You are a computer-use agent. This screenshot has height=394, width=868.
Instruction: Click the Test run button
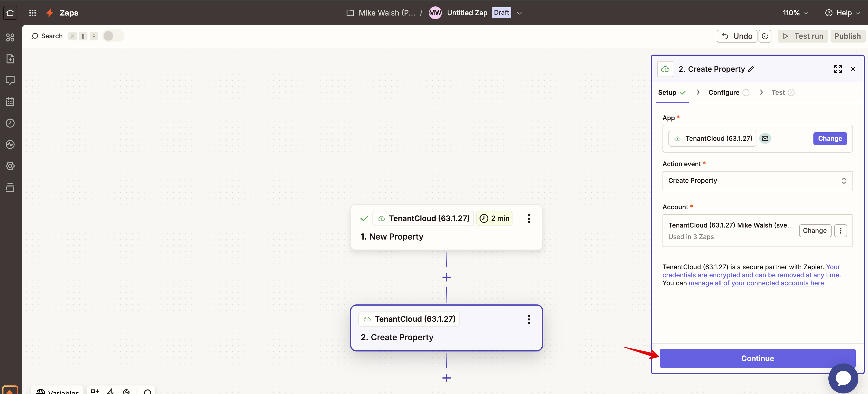coord(803,36)
